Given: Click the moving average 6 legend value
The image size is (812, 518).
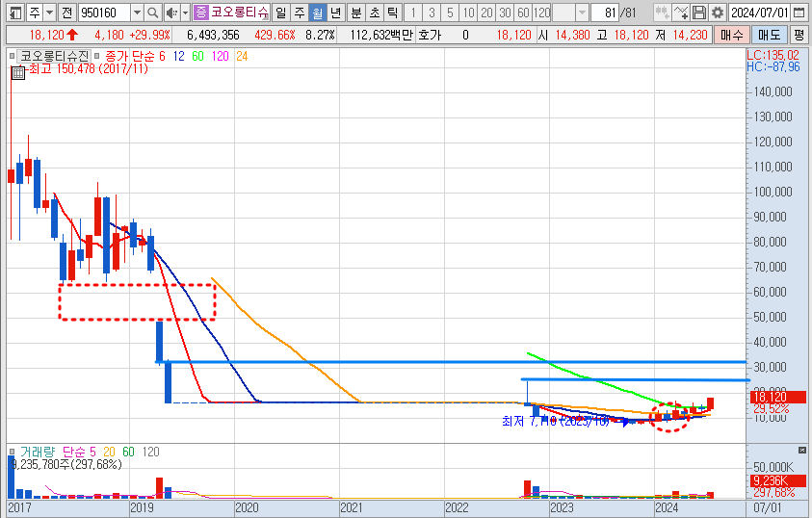Looking at the screenshot, I should pos(162,56).
